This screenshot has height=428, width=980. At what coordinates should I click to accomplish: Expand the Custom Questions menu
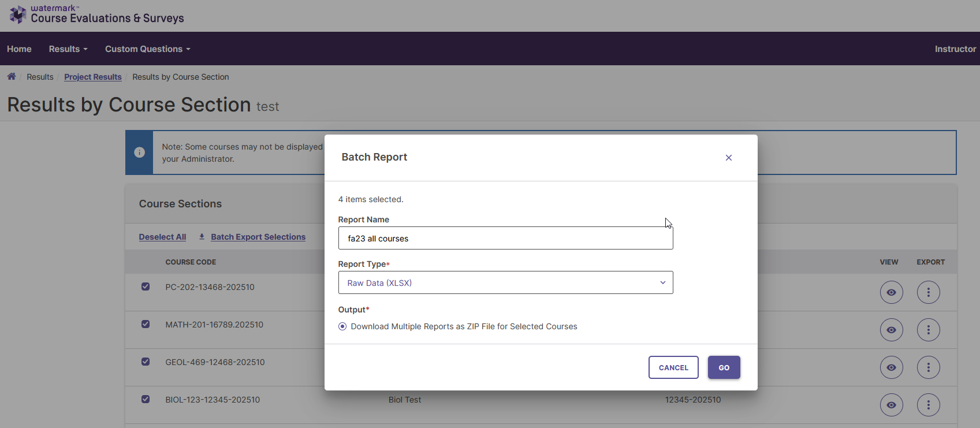[148, 49]
